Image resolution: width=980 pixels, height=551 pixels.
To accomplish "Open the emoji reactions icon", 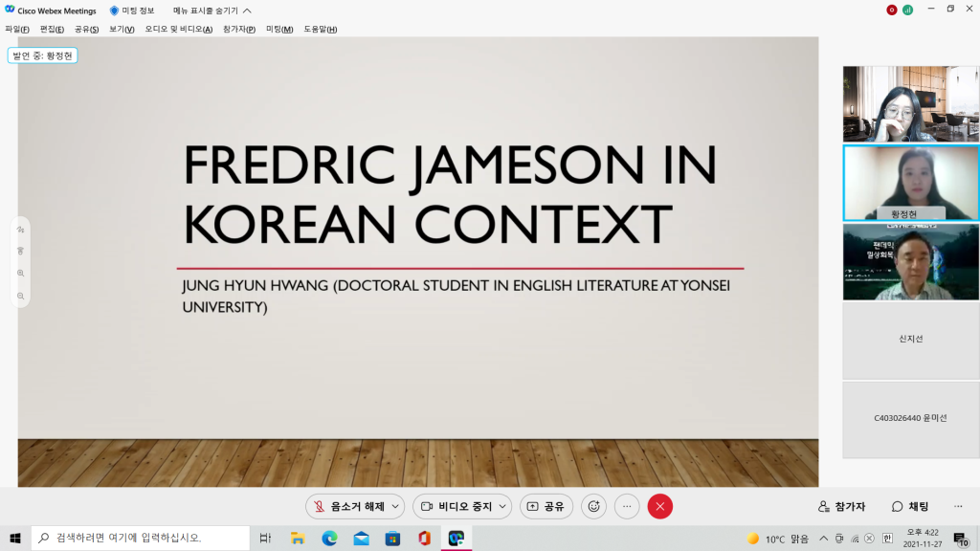I will point(593,506).
